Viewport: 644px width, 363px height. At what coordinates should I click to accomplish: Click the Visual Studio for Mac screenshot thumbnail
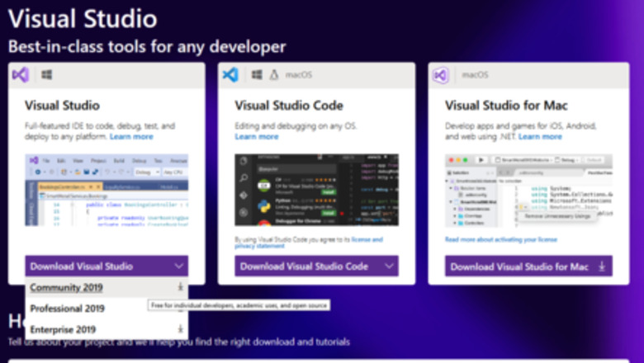click(x=528, y=191)
